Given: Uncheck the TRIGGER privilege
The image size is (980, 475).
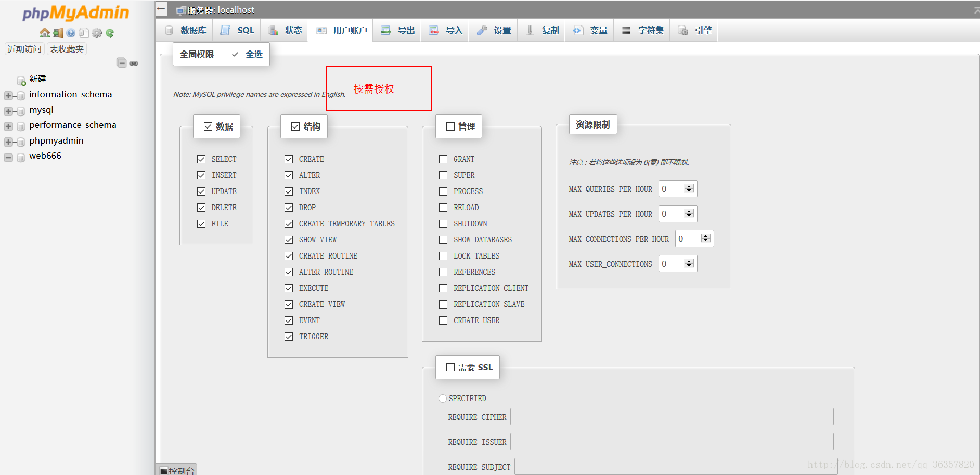Looking at the screenshot, I should point(289,337).
